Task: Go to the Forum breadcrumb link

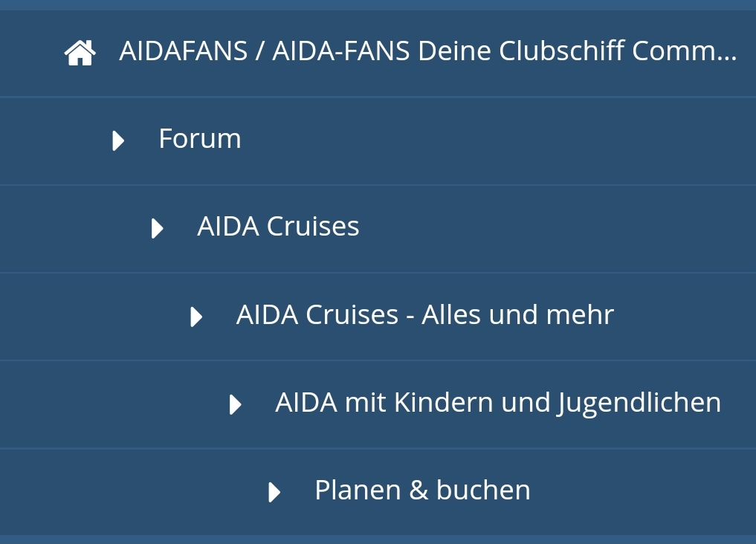Action: (199, 139)
